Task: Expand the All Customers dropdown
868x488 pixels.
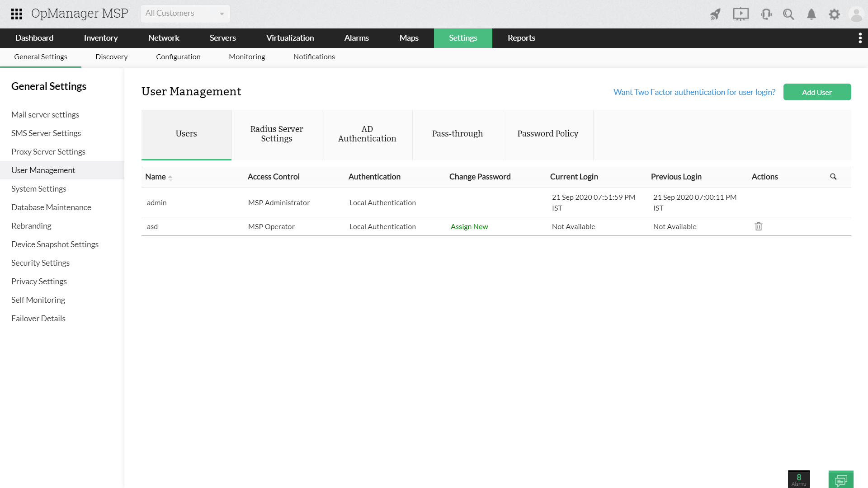Action: pyautogui.click(x=185, y=14)
